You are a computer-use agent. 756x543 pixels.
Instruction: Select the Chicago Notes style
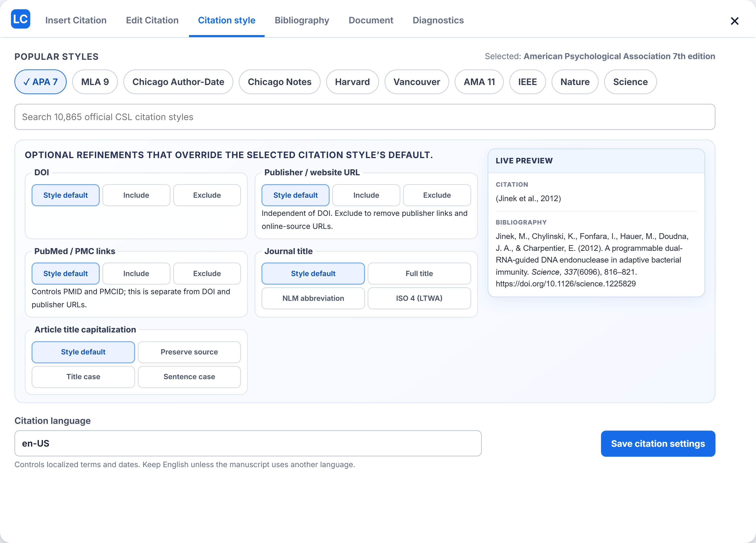point(280,82)
